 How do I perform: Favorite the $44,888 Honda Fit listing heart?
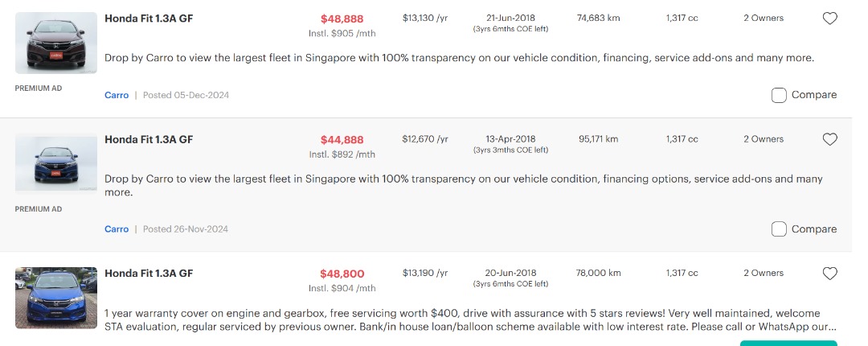coord(830,139)
